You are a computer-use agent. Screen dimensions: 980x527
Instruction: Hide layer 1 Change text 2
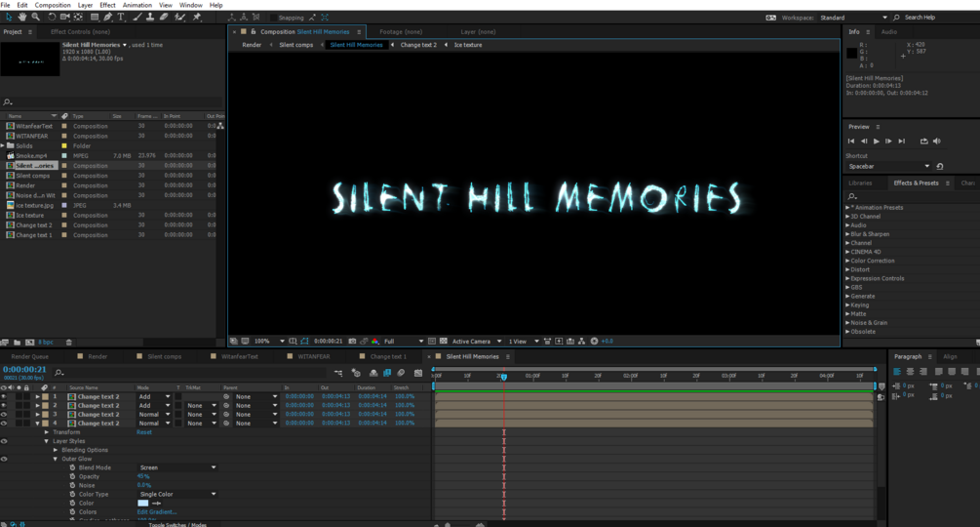tap(4, 396)
